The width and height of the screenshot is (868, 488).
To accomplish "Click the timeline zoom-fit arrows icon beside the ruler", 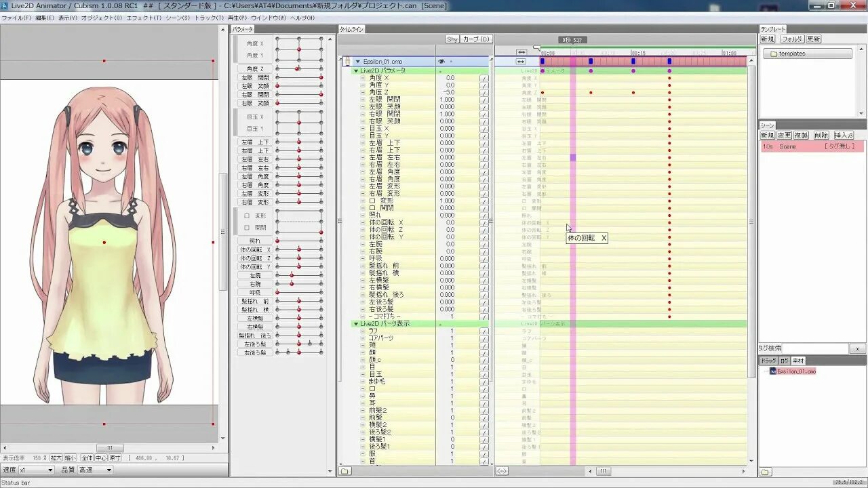I will click(521, 52).
